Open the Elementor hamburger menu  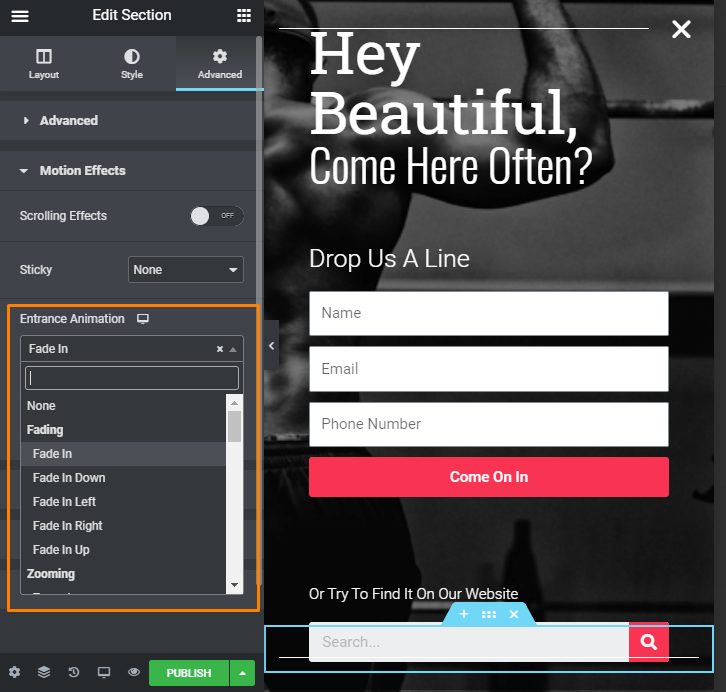click(x=20, y=16)
